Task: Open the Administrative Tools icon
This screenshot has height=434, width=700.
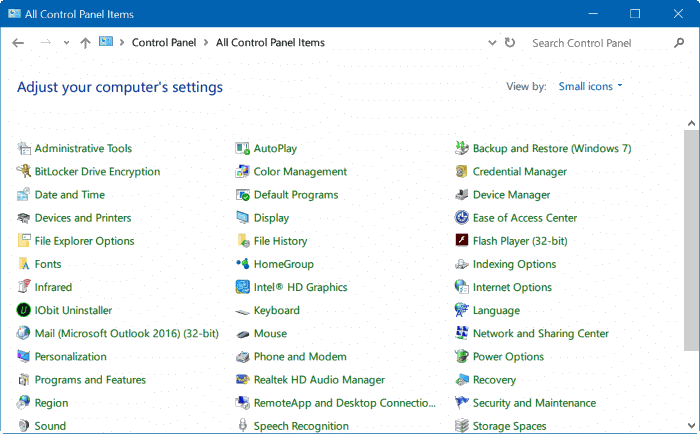Action: 24,148
